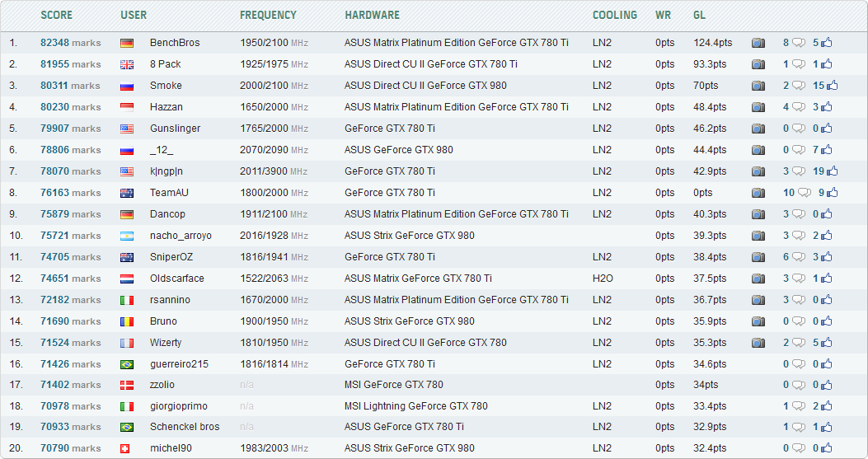The width and height of the screenshot is (868, 459).
Task: Sort by FREQUENCY column header
Action: pyautogui.click(x=268, y=15)
